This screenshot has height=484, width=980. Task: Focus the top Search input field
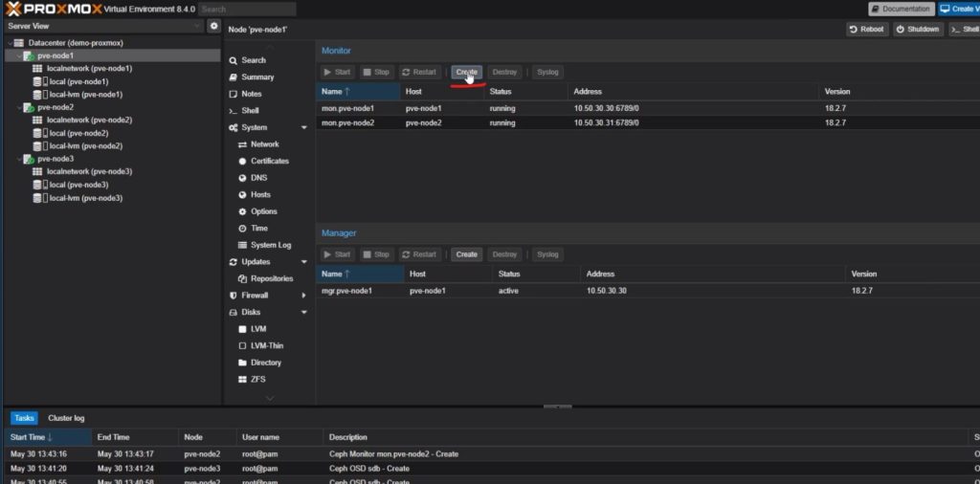coord(248,10)
